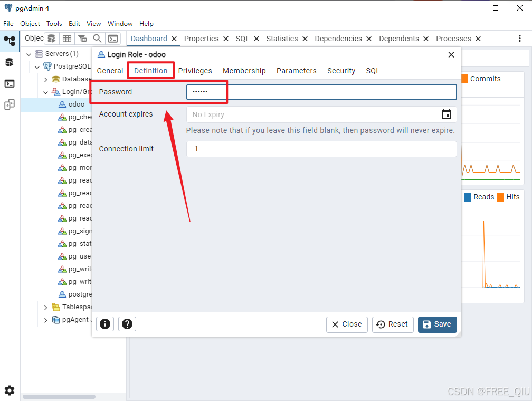Open the Window menu
This screenshot has height=401, width=532.
(x=120, y=23)
